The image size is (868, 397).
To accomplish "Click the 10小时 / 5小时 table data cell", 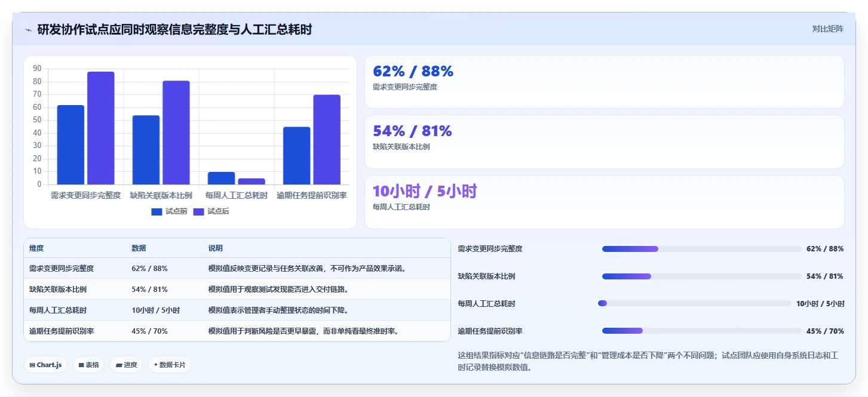I will coord(155,310).
